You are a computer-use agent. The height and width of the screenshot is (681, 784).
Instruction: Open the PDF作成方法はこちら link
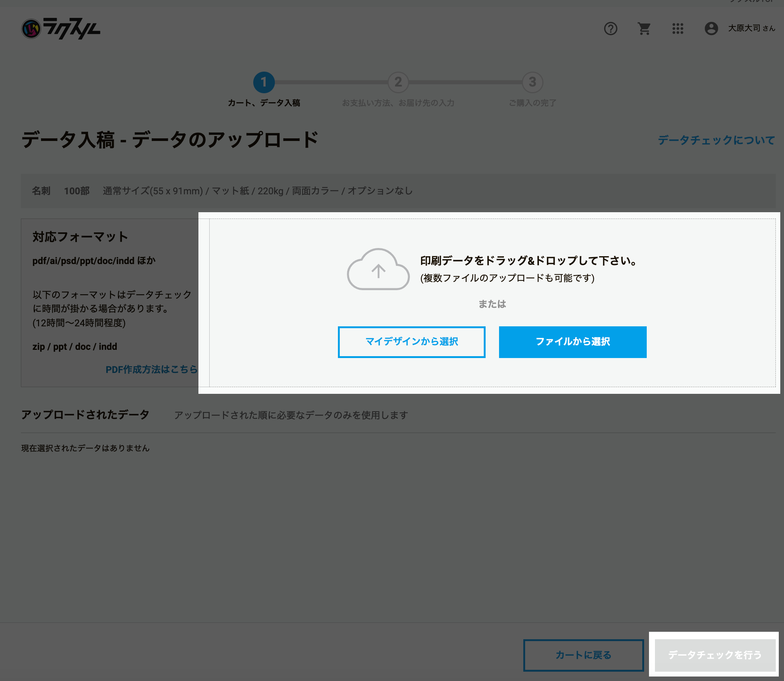(152, 369)
